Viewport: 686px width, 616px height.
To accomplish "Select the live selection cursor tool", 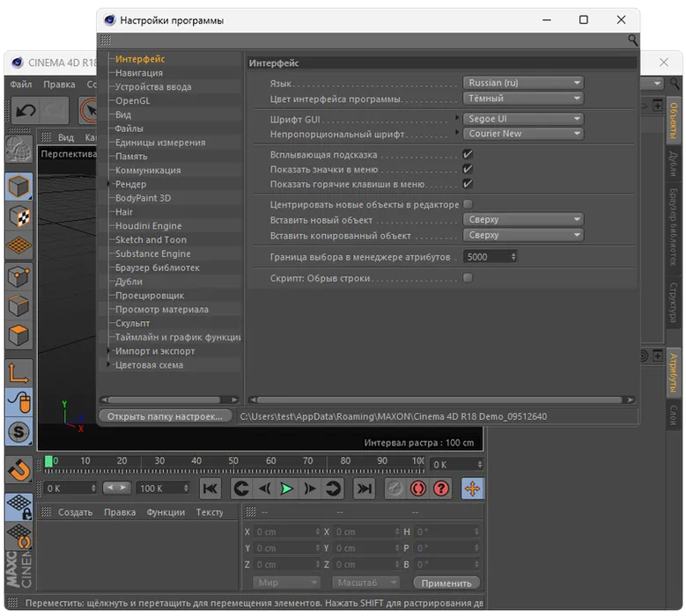I will pyautogui.click(x=89, y=110).
